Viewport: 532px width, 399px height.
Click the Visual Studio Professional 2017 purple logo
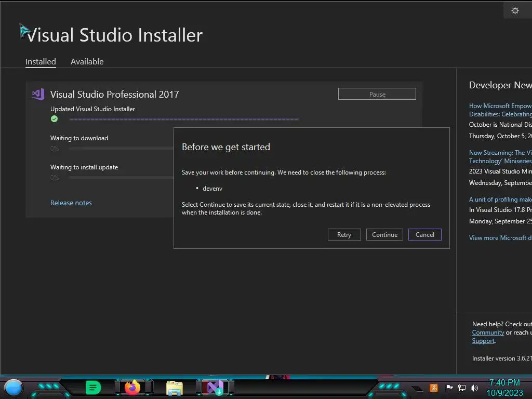[x=38, y=94]
